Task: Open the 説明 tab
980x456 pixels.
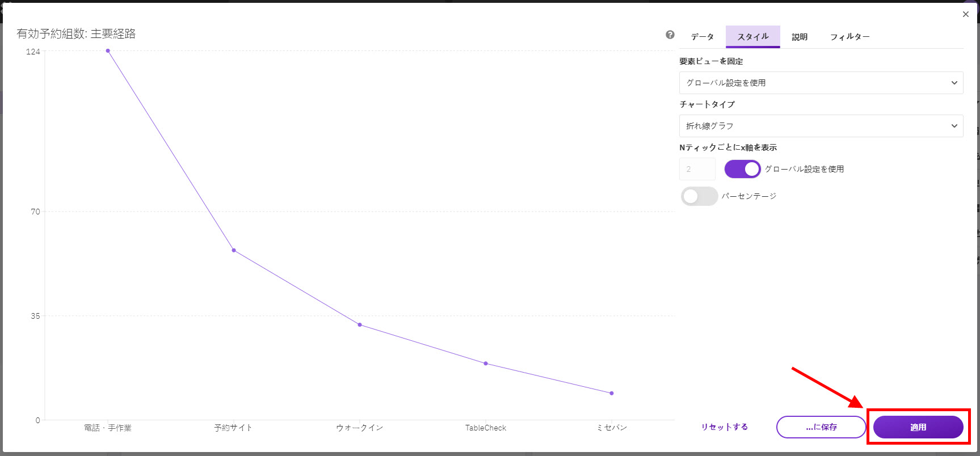Action: [x=800, y=37]
